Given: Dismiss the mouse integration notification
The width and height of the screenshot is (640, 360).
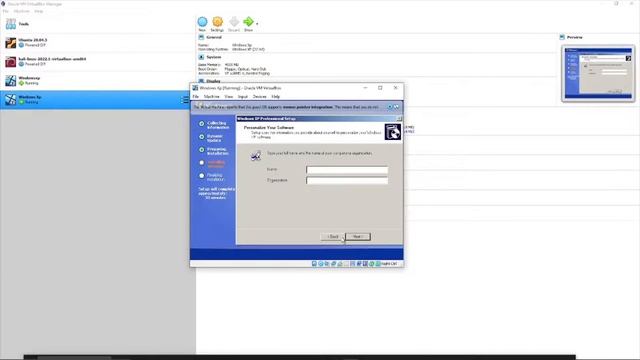Looking at the screenshot, I should 390,107.
